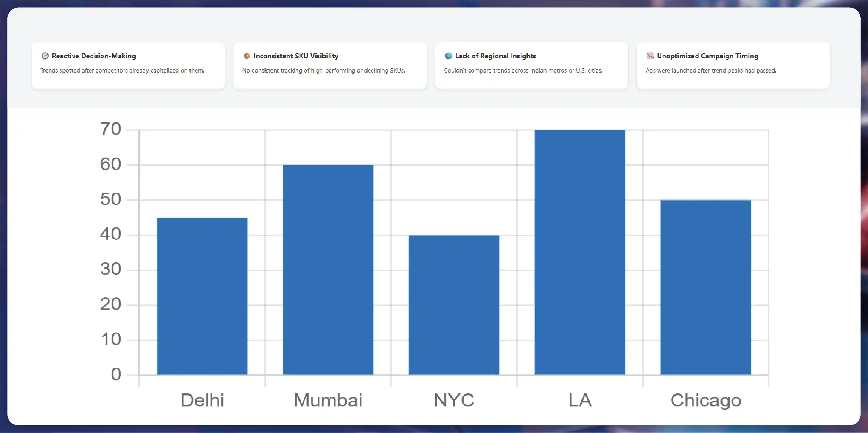Screen dimensions: 868x433
Task: Click the package box icon beside Inconsistent SKU Visibility
Action: tap(246, 56)
